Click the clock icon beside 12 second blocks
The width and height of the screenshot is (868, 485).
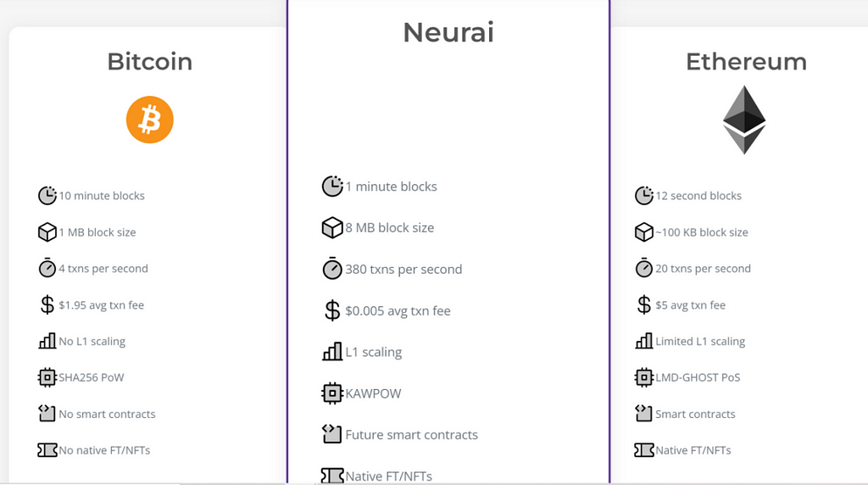point(644,196)
